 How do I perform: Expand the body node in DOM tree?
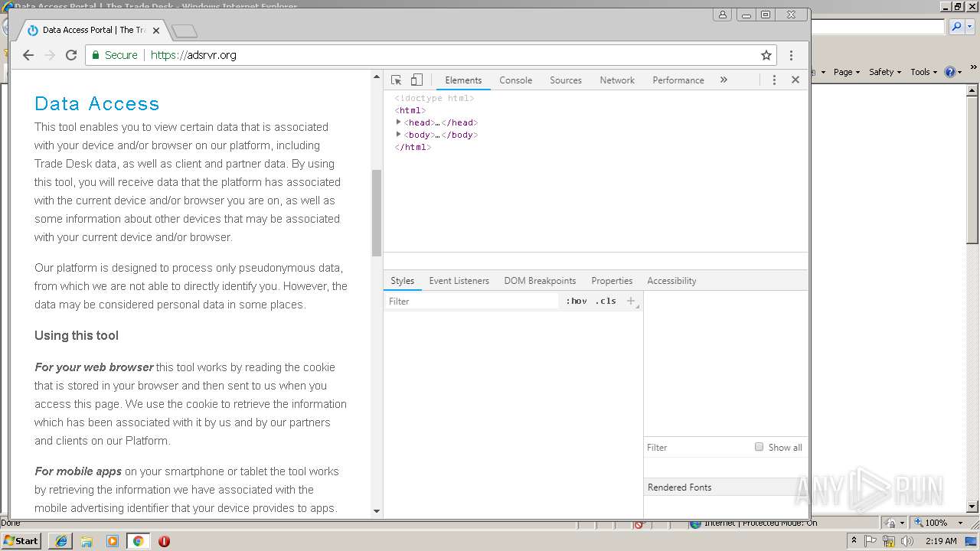click(399, 135)
